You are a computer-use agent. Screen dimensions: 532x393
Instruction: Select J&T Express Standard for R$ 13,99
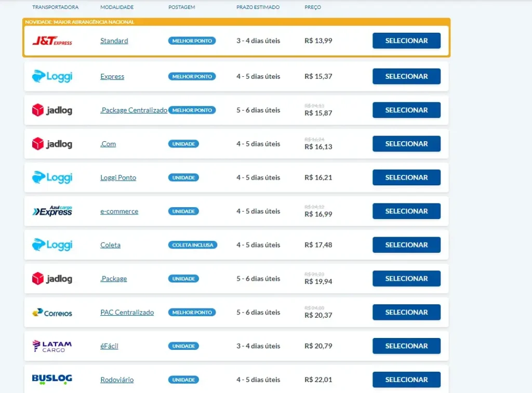[x=406, y=40]
